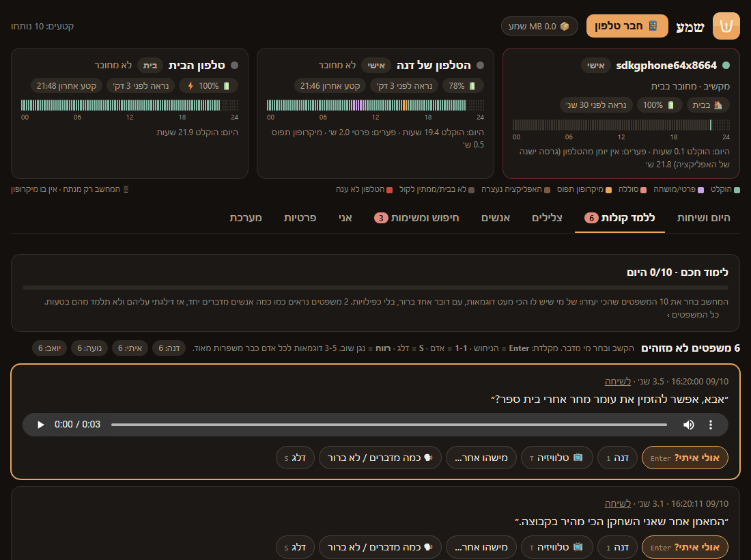Screen dimensions: 751x560
Task: Click the computer-only-analyzes note icon
Action: coord(126,189)
